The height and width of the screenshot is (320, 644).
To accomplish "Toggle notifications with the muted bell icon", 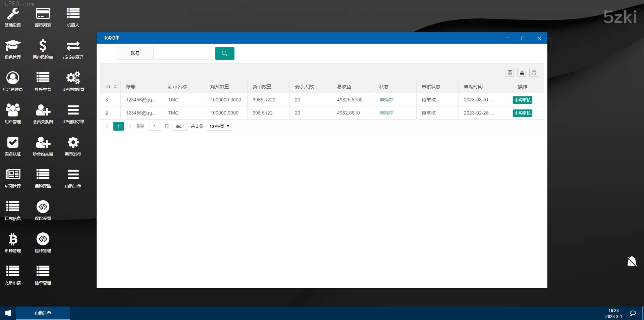I will click(632, 261).
